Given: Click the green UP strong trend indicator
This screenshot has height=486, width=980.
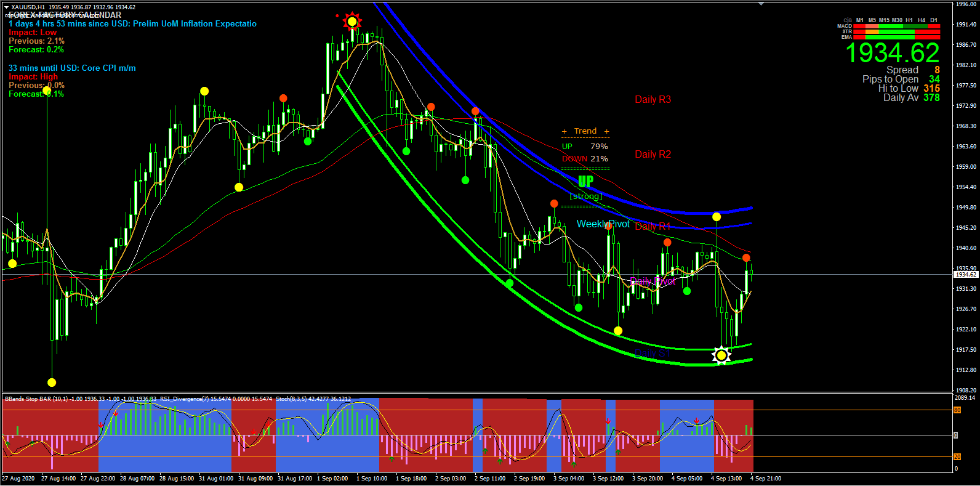Looking at the screenshot, I should (x=585, y=182).
